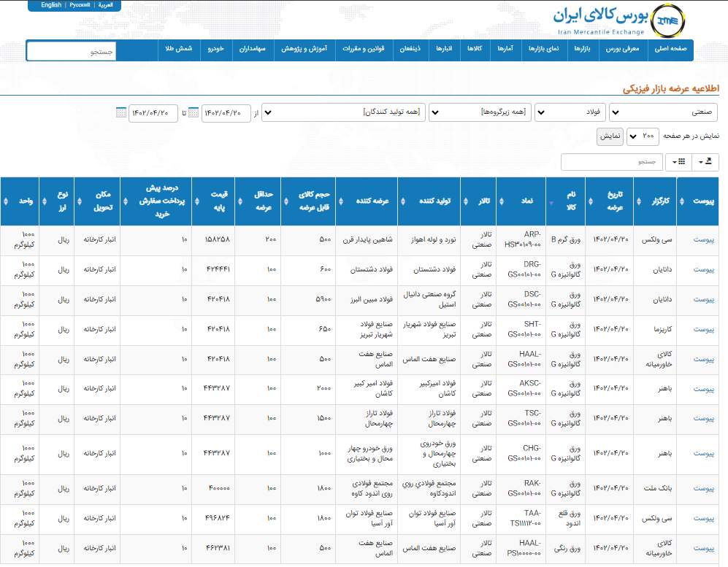Open the معرفی بورس menu

(623, 49)
